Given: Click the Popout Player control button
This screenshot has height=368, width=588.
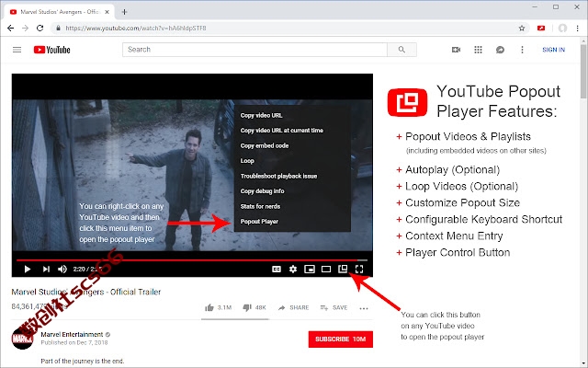Looking at the screenshot, I should pos(343,269).
